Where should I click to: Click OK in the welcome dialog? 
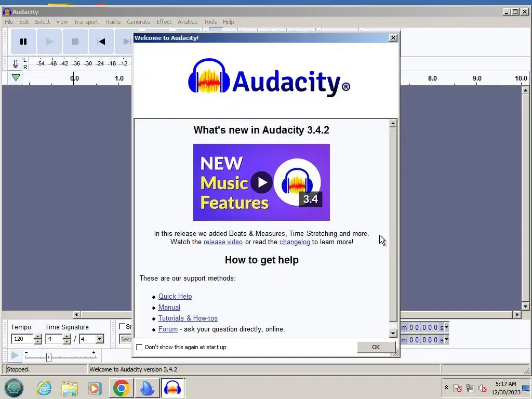[x=376, y=347]
